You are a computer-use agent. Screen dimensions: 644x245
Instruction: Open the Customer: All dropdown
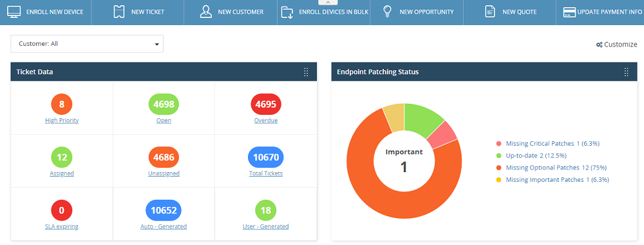pyautogui.click(x=87, y=44)
